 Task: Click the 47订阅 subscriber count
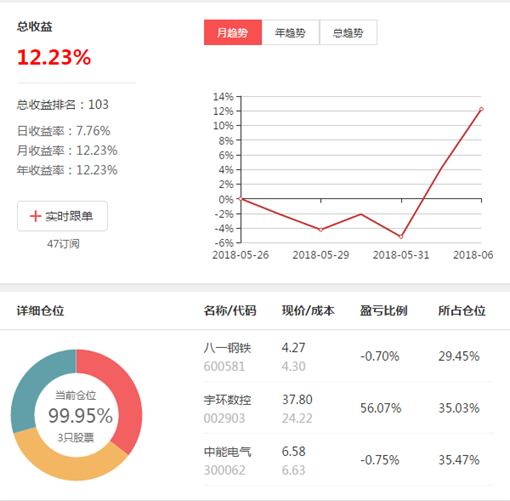click(x=63, y=244)
